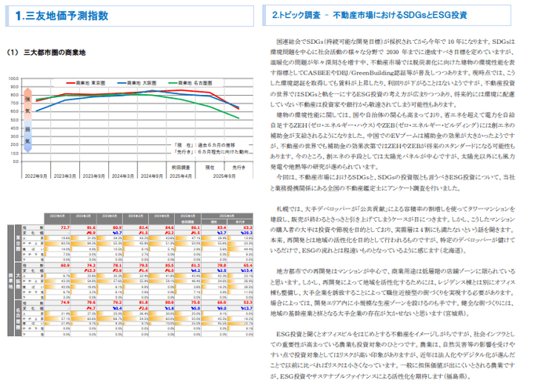Viewport: 549px width, 392px height.
Task: Click the subheading '(1) 三大都市圏の商業地'
Action: pos(45,53)
